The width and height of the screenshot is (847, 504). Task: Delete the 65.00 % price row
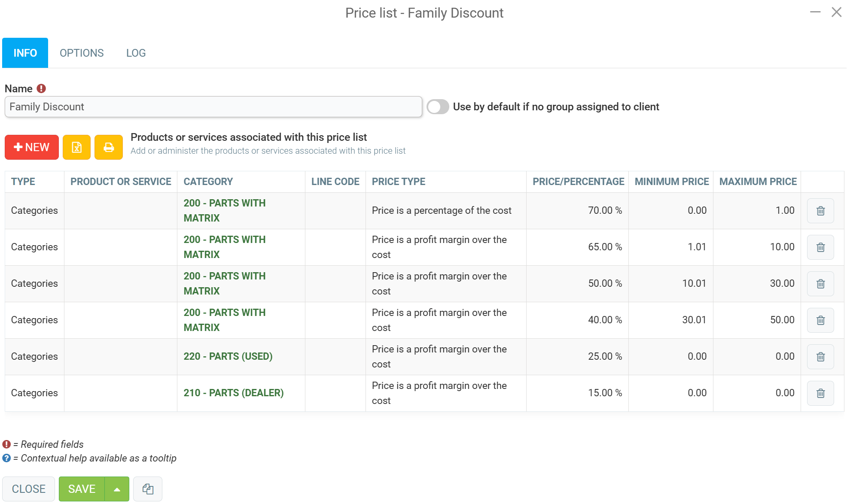coord(820,247)
